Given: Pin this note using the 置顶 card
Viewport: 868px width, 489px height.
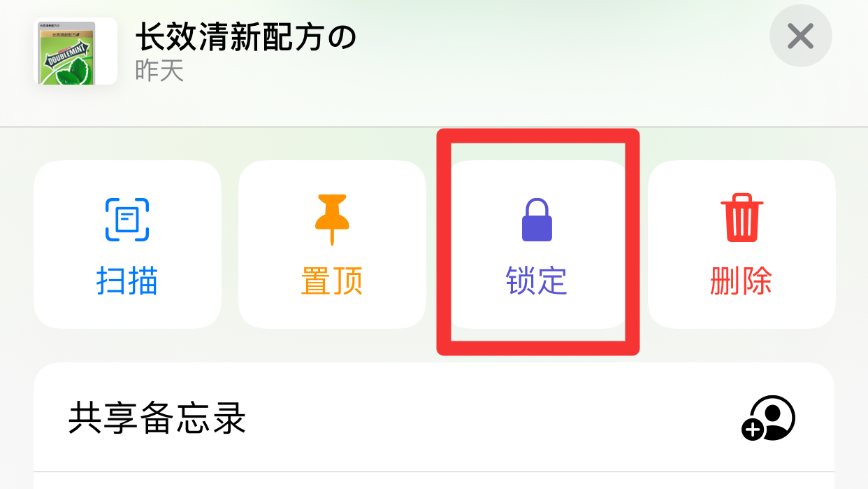Looking at the screenshot, I should [332, 244].
